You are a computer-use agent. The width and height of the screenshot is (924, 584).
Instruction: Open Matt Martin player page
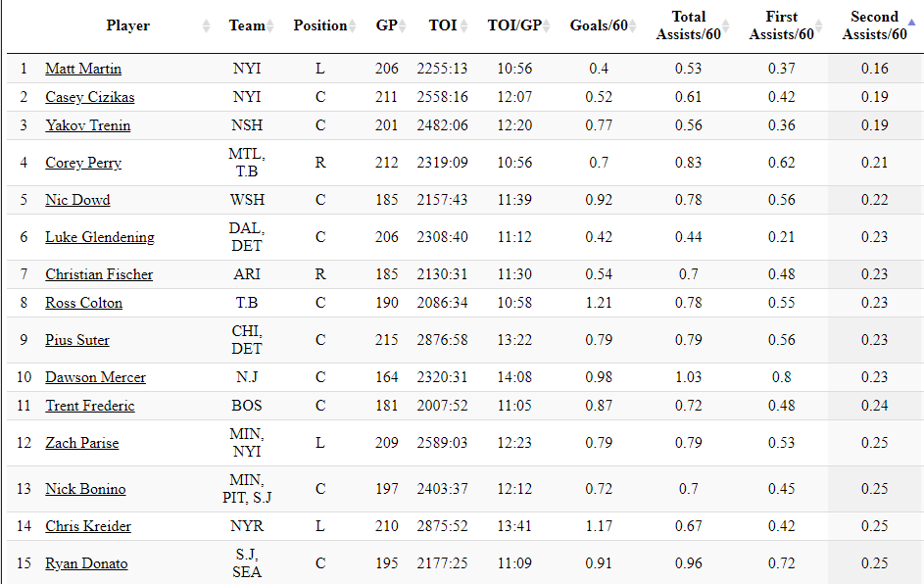(83, 69)
